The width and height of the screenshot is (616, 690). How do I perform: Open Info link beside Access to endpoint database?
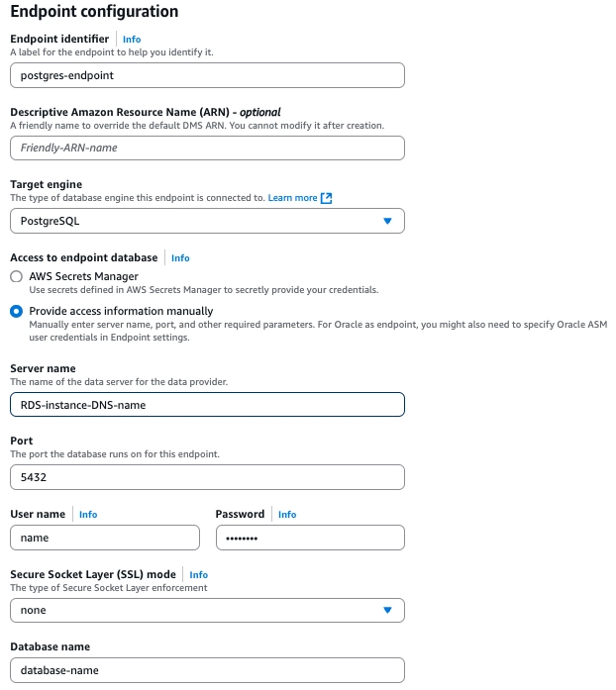click(180, 257)
